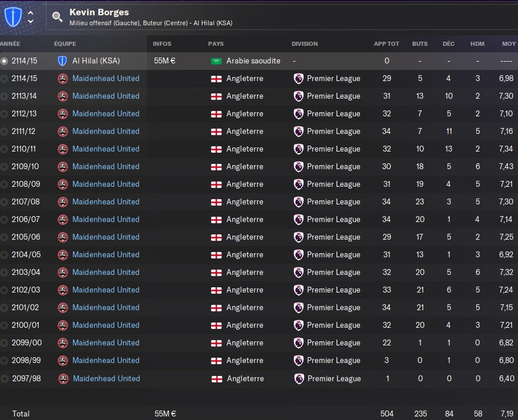Sort table by ANNÉE column header
The image size is (518, 420).
pos(11,44)
